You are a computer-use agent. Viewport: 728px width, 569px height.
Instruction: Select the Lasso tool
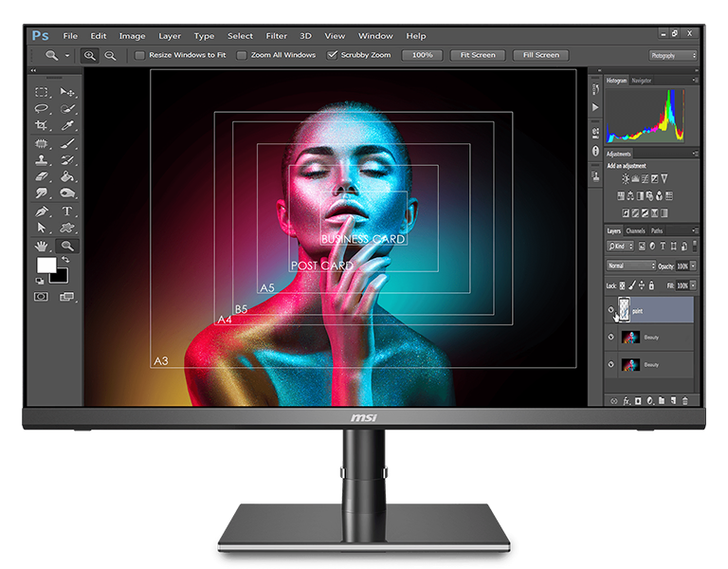tap(42, 109)
